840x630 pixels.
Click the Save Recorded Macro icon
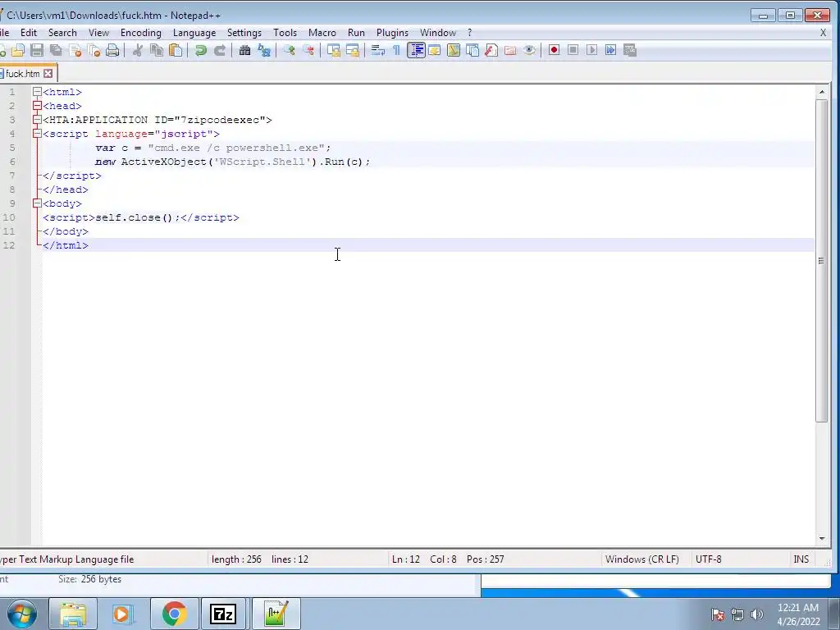630,50
